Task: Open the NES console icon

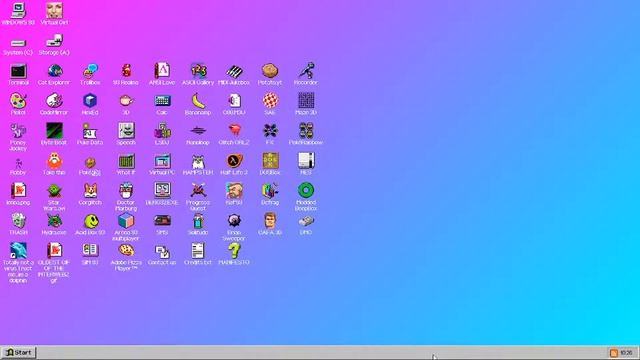Action: coord(306,160)
